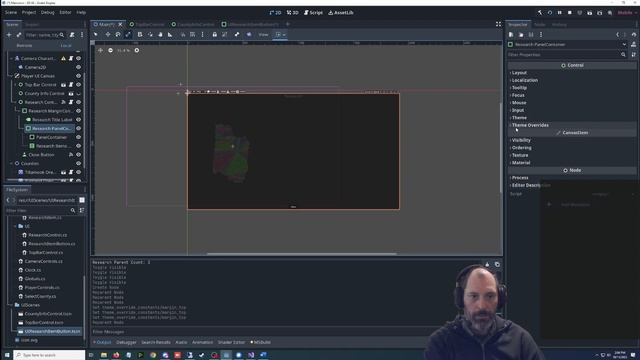640x360 pixels.
Task: Select the Scale Mode tool
Action: 128,35
